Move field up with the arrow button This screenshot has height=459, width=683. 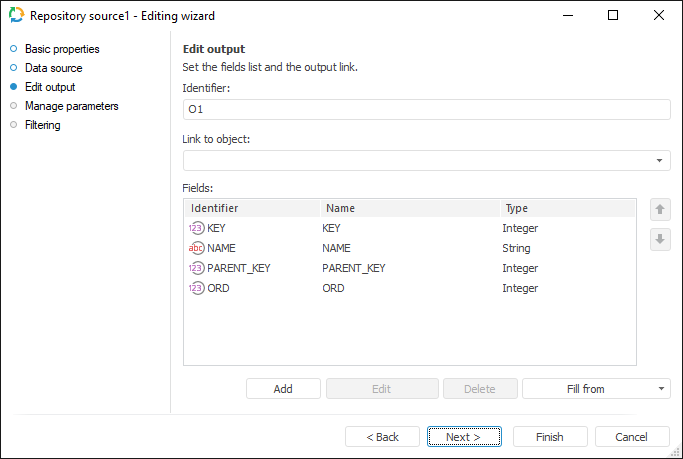(660, 209)
